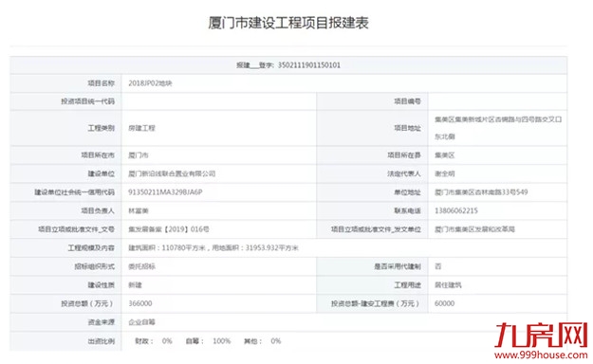Click the 出资比例 label

[101, 341]
